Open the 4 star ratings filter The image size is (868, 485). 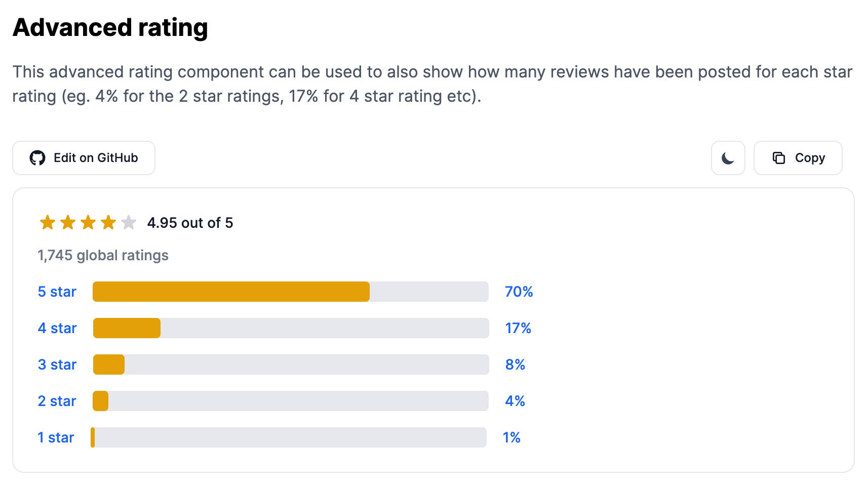pyautogui.click(x=56, y=328)
